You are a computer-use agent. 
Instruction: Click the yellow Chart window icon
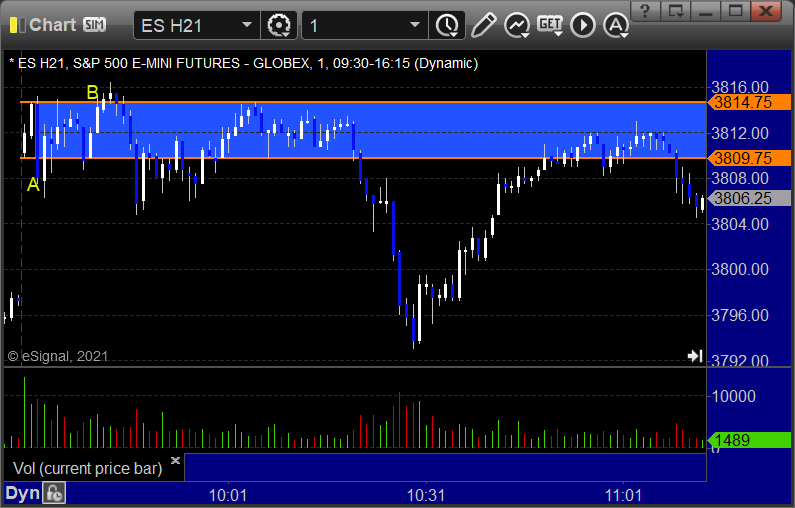(17, 25)
